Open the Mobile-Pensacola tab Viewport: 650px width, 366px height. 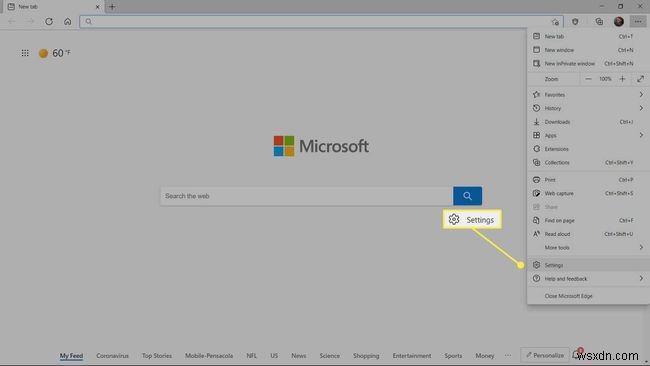209,356
